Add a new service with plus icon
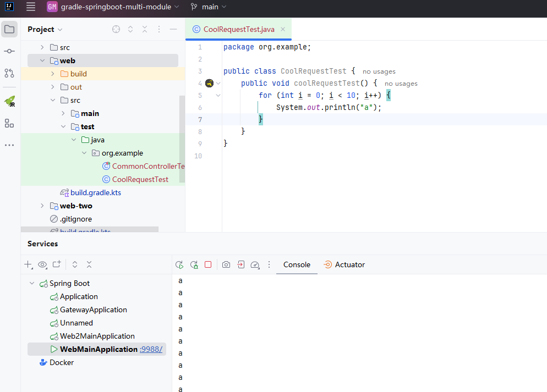 point(28,264)
